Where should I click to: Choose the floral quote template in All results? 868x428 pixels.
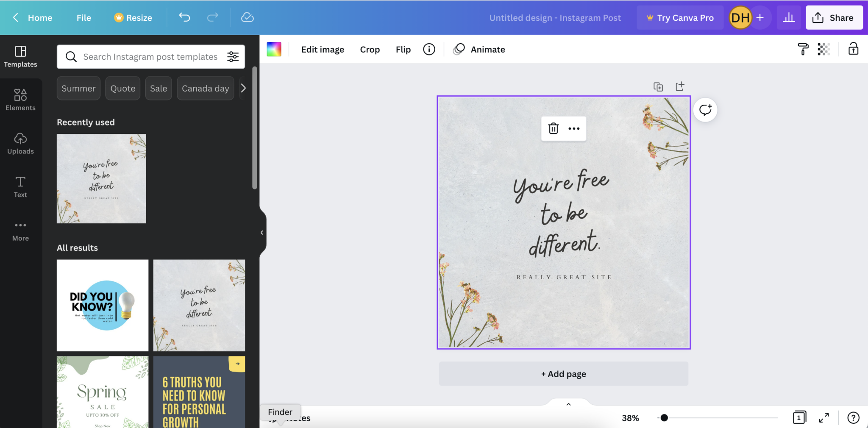(x=199, y=305)
